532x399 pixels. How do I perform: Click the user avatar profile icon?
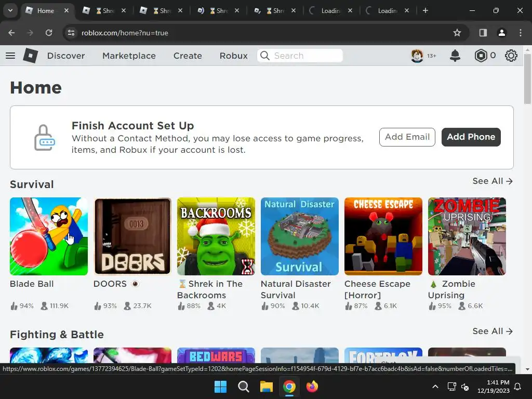(417, 55)
